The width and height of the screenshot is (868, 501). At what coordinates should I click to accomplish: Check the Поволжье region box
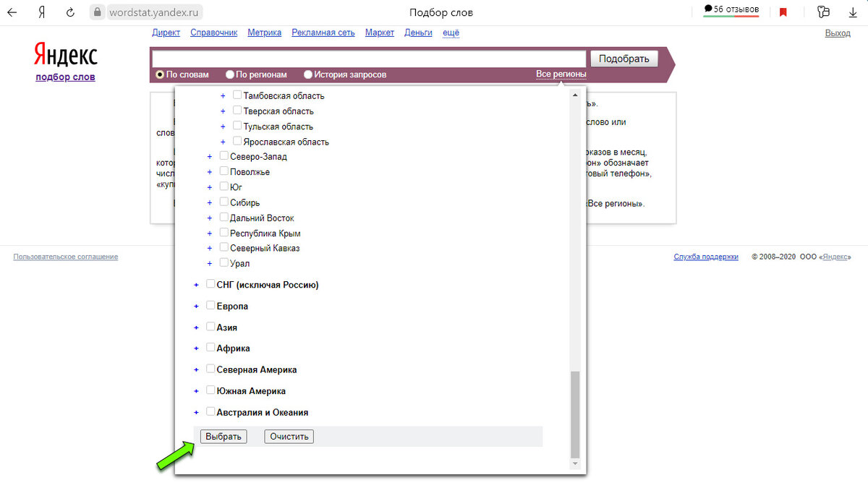tap(224, 171)
